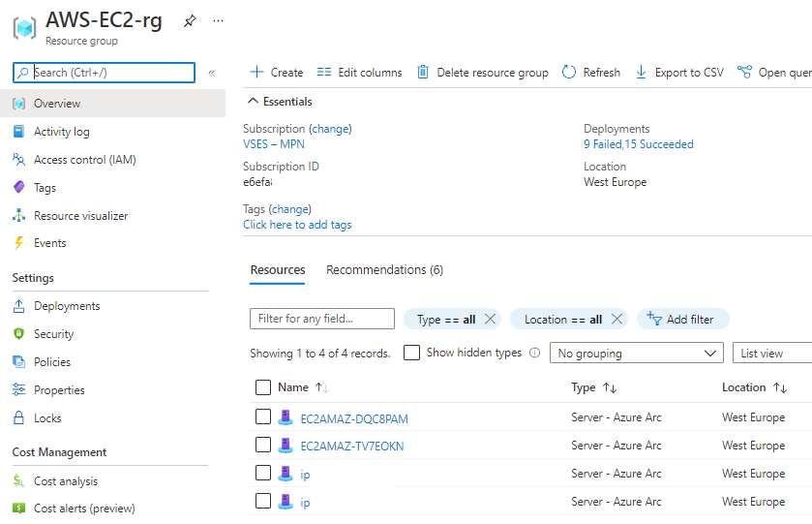The width and height of the screenshot is (812, 524).
Task: Open the No grouping dropdown
Action: [x=637, y=354]
